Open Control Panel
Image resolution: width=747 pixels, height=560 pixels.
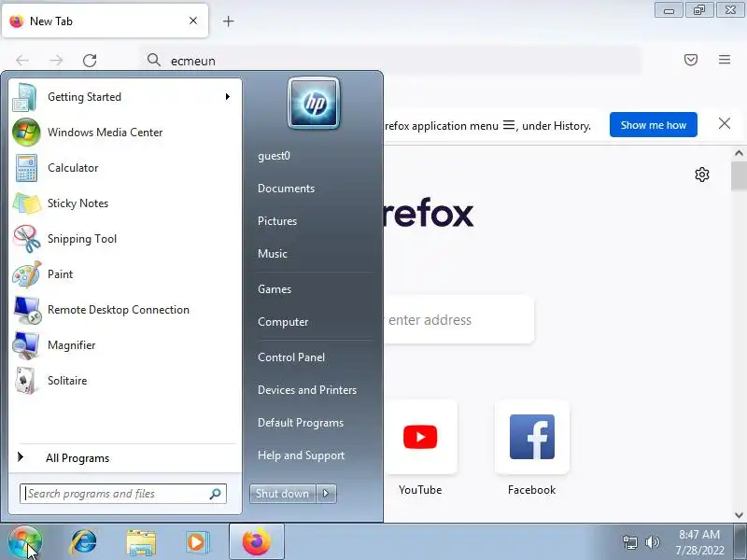pos(291,357)
